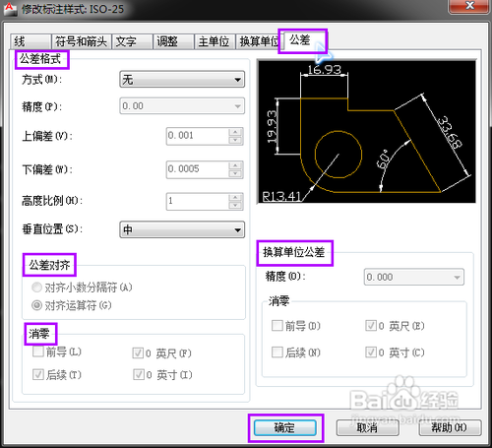Open the 符号和箭头 tab
This screenshot has width=492, height=448.
tap(82, 41)
